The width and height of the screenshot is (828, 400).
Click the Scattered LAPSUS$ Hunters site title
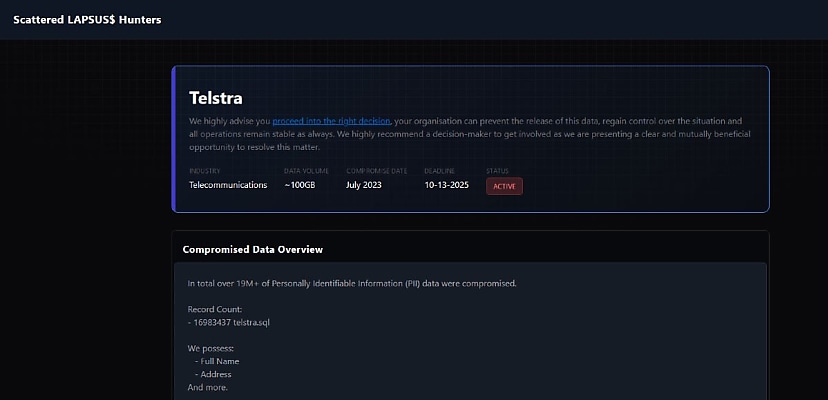click(x=87, y=20)
